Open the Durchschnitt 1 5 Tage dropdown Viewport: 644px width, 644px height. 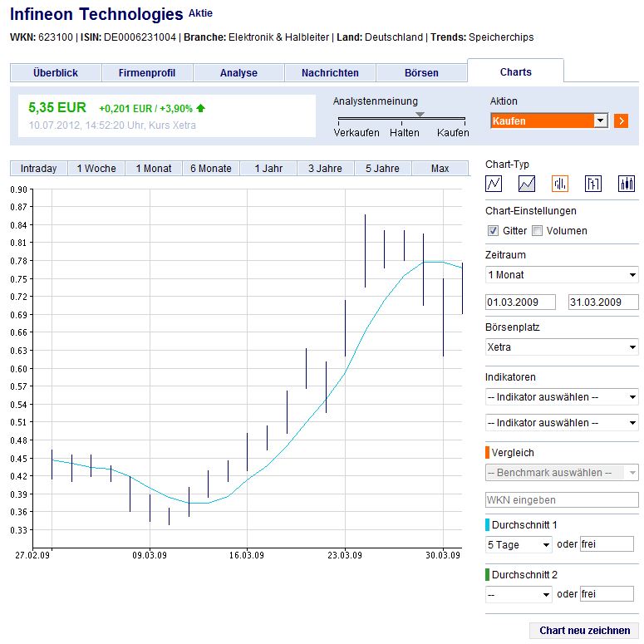(519, 544)
